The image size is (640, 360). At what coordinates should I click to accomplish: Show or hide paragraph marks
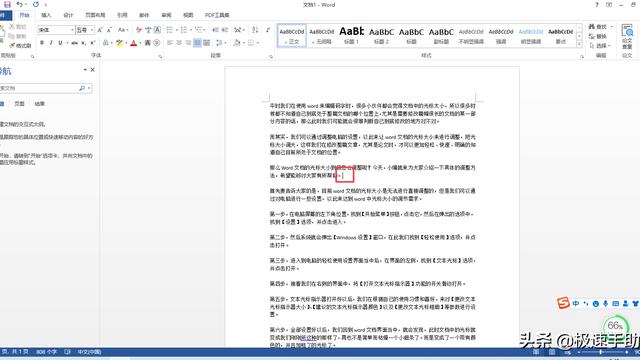(268, 30)
